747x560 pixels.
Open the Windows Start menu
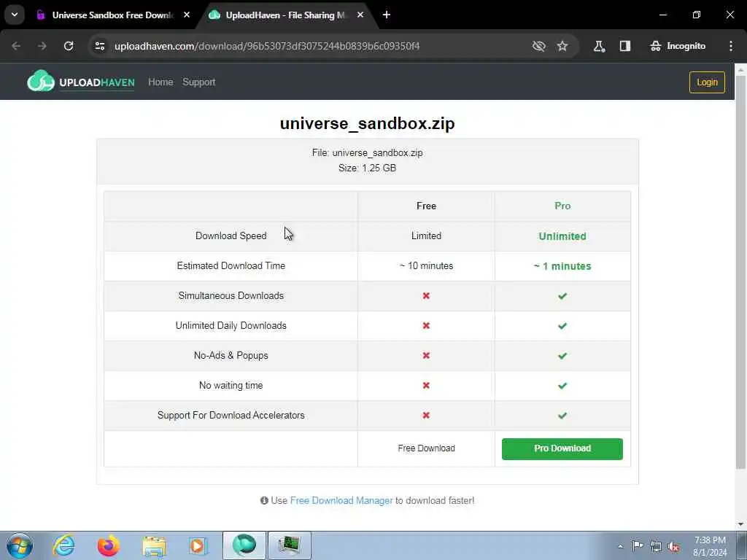(20, 545)
